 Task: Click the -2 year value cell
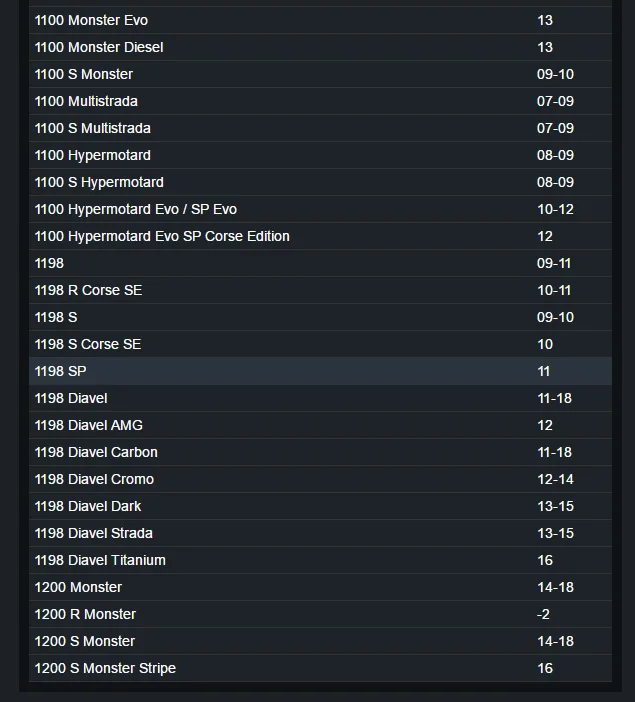coord(544,614)
